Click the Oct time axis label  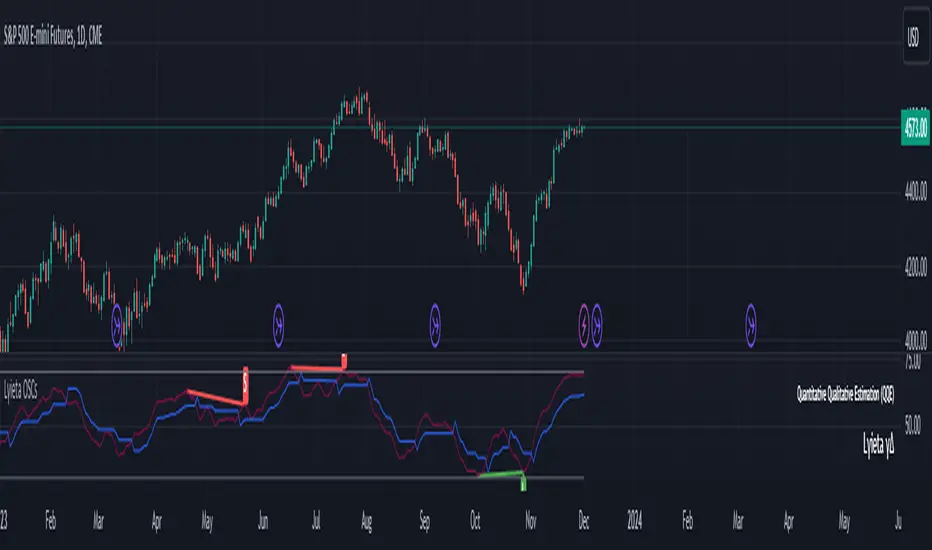tap(475, 521)
